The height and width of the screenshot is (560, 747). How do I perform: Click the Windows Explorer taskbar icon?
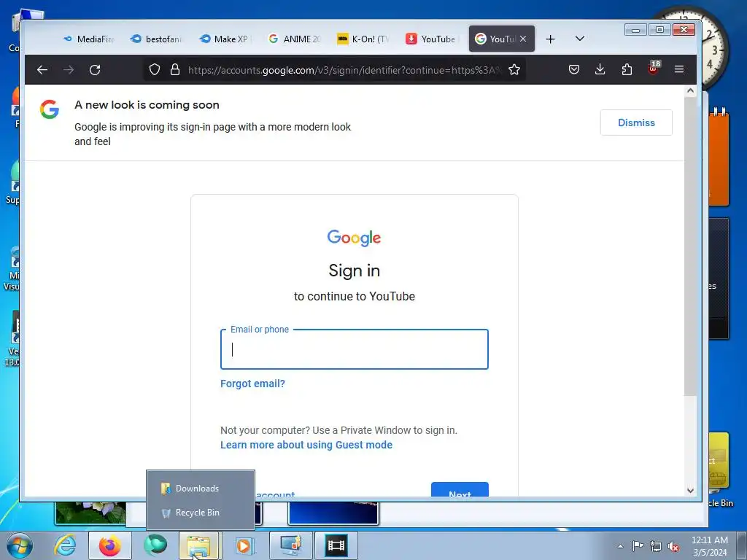pyautogui.click(x=199, y=546)
